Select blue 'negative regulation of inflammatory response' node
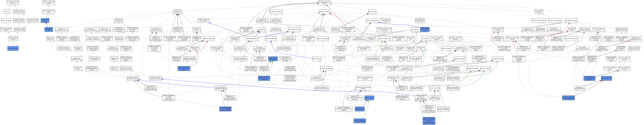Screen dimensions: 644x125 click(x=184, y=68)
